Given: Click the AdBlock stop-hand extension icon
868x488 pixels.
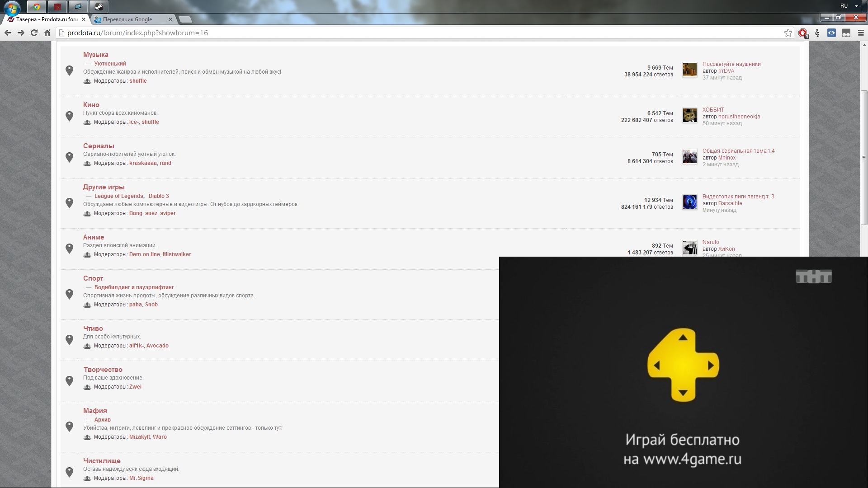Looking at the screenshot, I should pos(803,33).
